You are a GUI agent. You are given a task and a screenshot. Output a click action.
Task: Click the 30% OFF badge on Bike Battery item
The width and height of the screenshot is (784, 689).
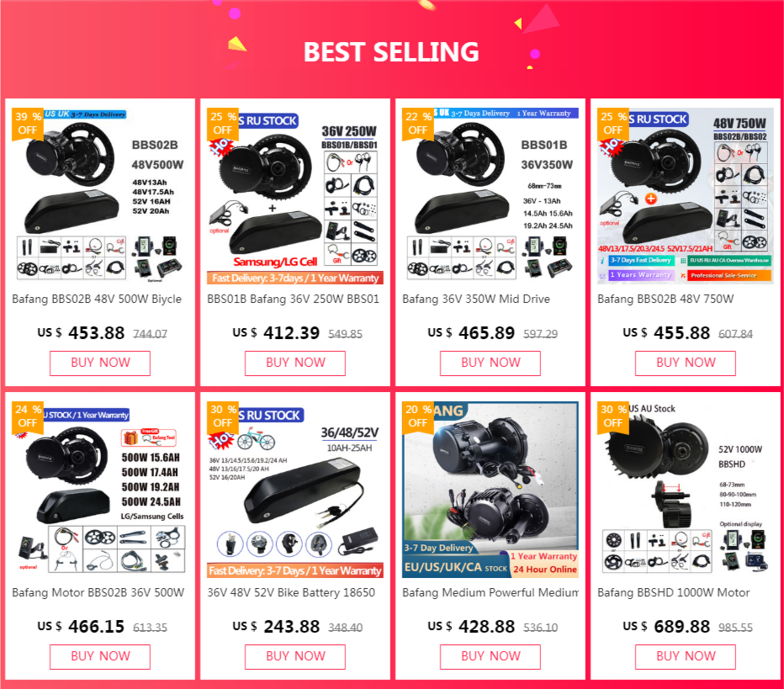[223, 416]
